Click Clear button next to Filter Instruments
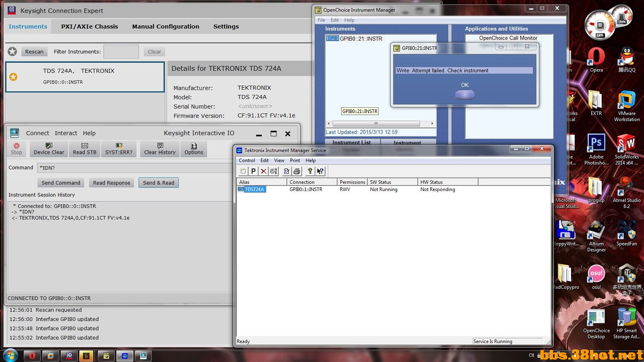The width and height of the screenshot is (644, 362). 154,51
